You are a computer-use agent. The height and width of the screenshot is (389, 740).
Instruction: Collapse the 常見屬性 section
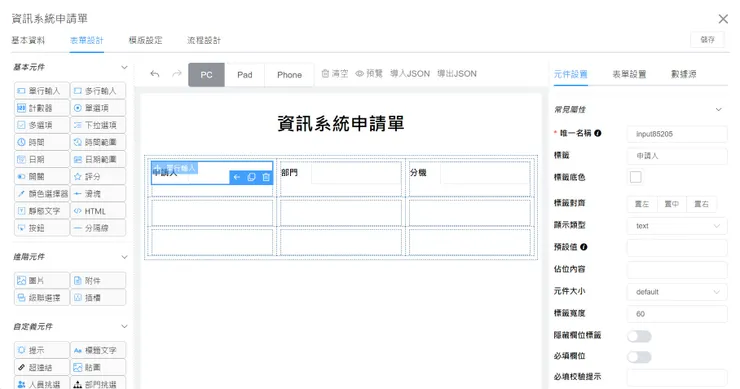(x=718, y=110)
